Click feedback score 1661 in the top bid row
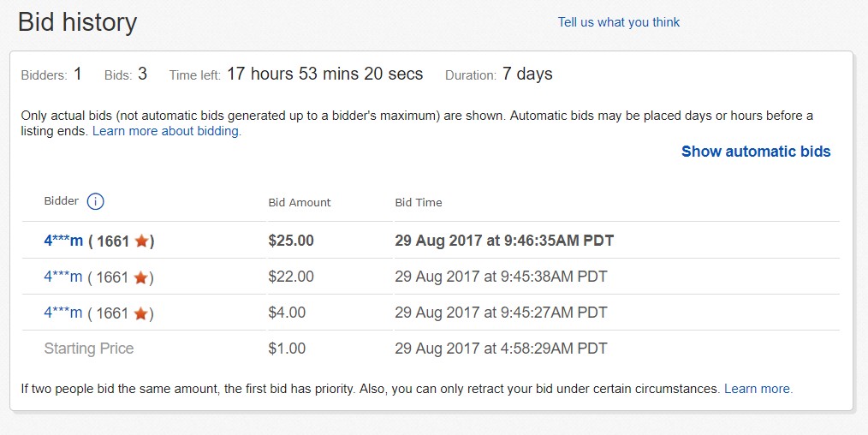This screenshot has height=435, width=868. (x=113, y=241)
